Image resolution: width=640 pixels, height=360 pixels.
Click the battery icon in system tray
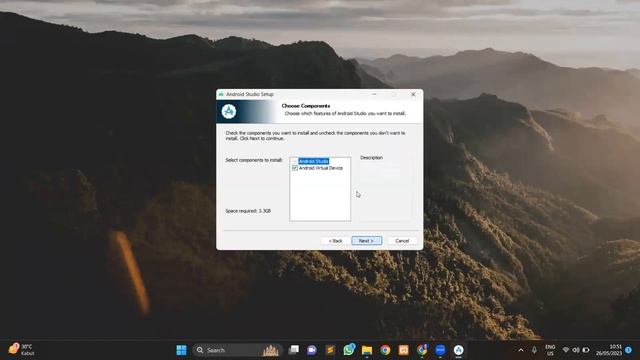click(586, 350)
